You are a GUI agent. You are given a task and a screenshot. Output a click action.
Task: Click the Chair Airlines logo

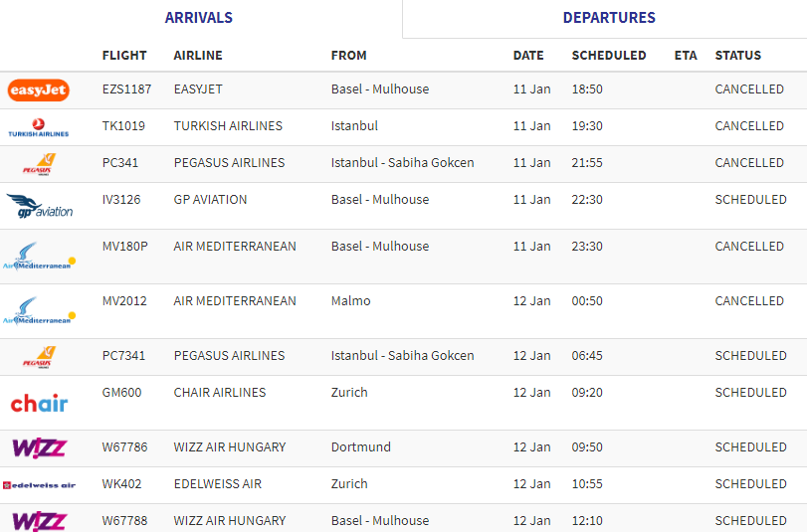coord(39,403)
